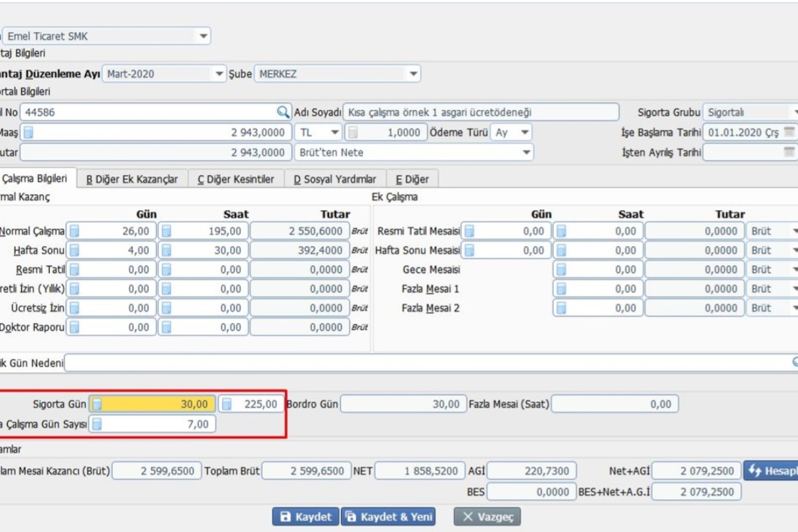Image resolution: width=798 pixels, height=532 pixels.
Task: Open calendar icon for İşe Başlama Tarihi
Action: click(789, 132)
